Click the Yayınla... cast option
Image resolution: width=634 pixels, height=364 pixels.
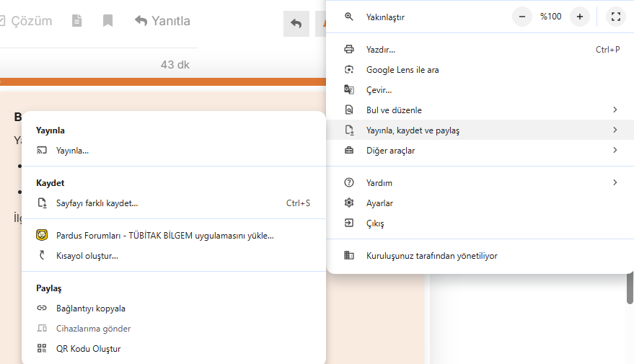[72, 151]
